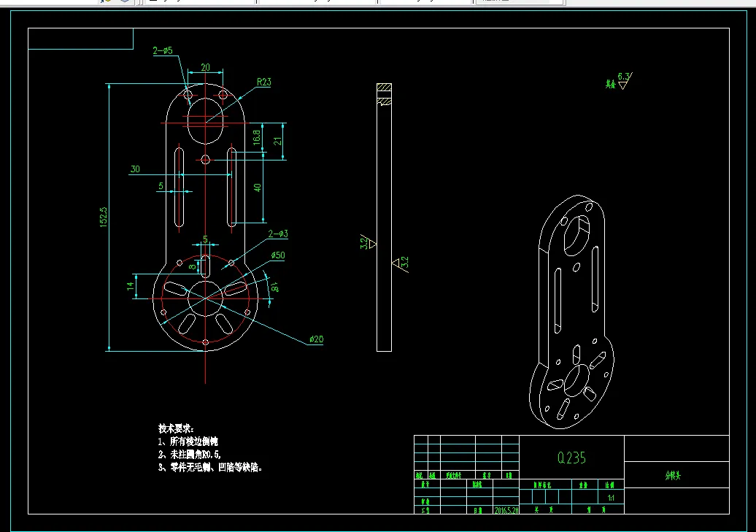
Task: Select the 21 dimension value
Action: click(277, 141)
